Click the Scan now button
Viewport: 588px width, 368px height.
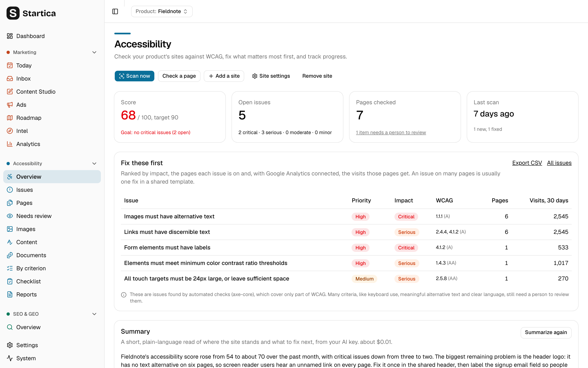[134, 76]
